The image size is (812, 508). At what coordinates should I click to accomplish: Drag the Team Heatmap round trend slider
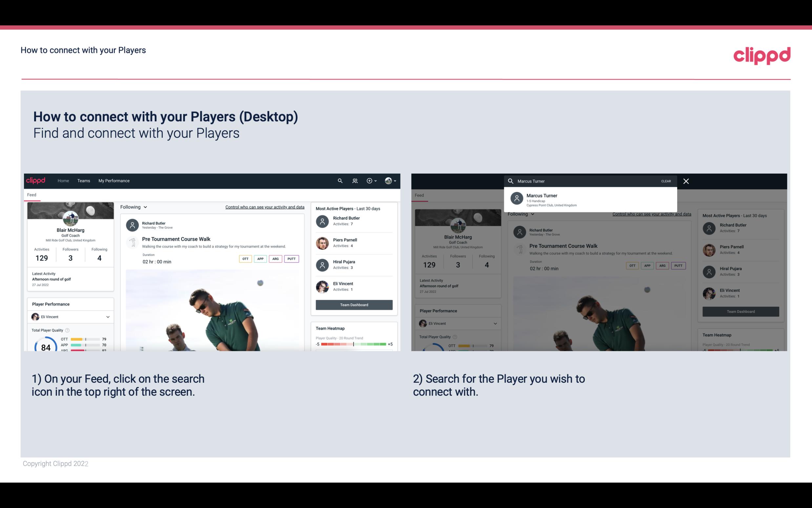353,345
